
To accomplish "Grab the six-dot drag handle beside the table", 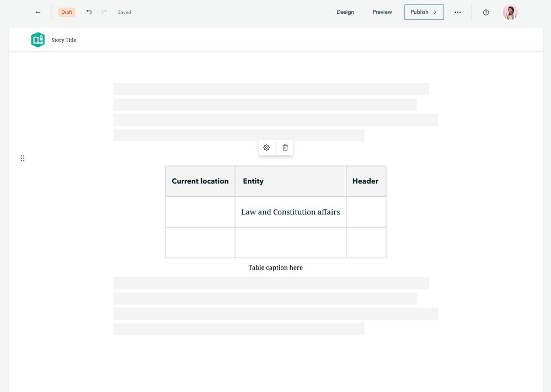I will (23, 158).
